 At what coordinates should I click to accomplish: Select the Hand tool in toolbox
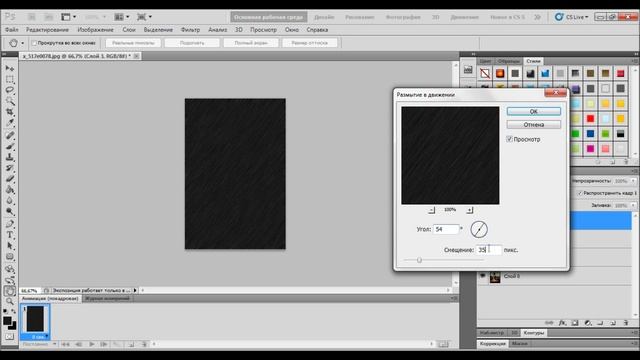click(10, 291)
